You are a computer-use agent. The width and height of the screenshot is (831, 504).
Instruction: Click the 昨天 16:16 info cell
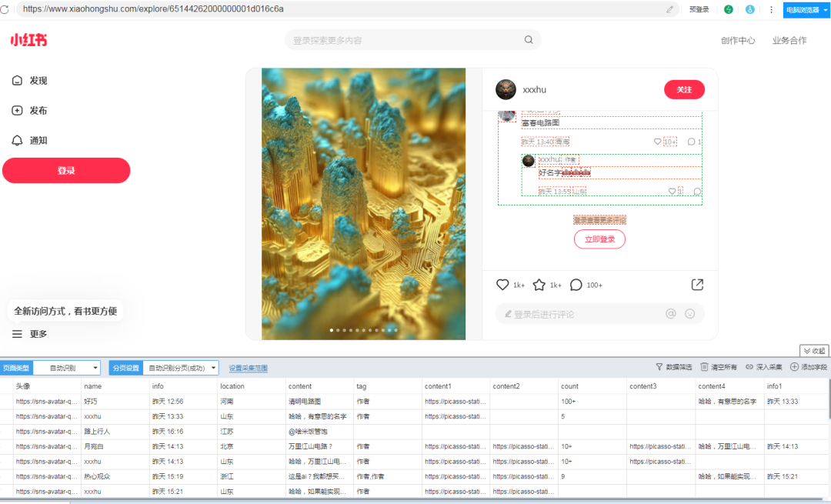(183, 432)
